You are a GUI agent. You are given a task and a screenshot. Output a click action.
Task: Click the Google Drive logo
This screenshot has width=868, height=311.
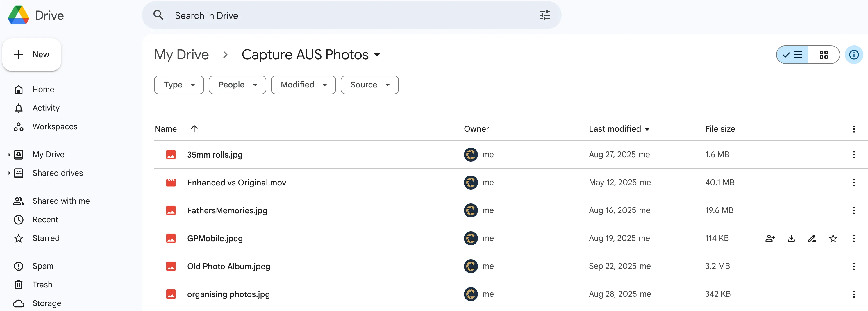tap(19, 15)
